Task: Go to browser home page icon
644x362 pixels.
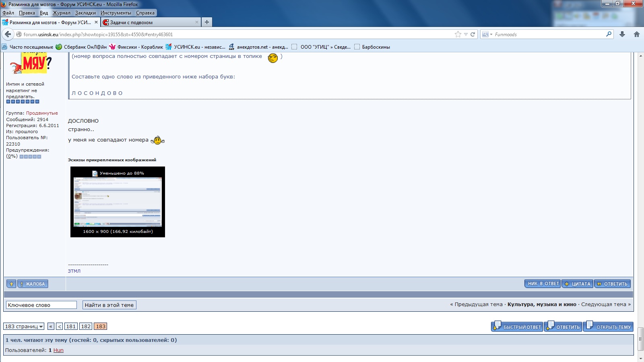Action: pos(637,34)
